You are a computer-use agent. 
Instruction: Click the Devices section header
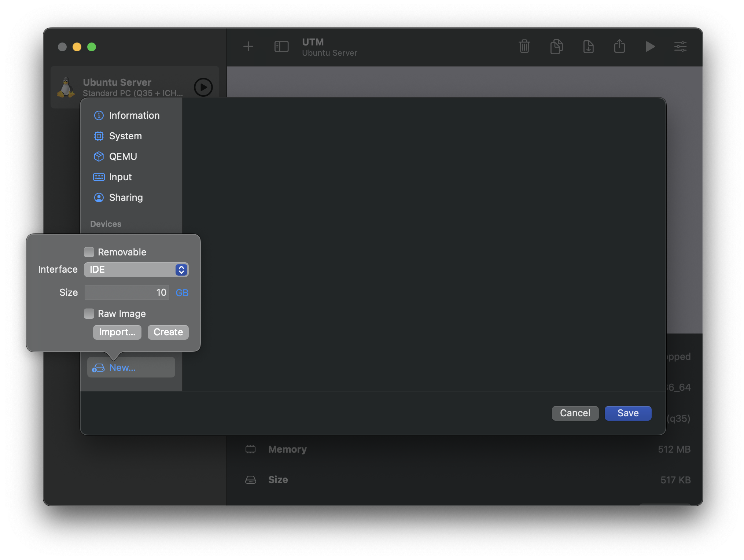click(106, 224)
